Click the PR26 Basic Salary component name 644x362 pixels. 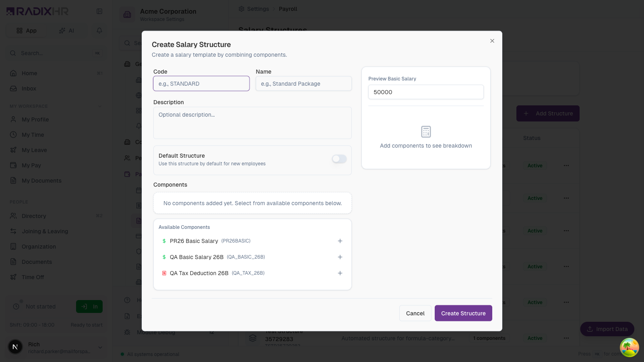194,241
